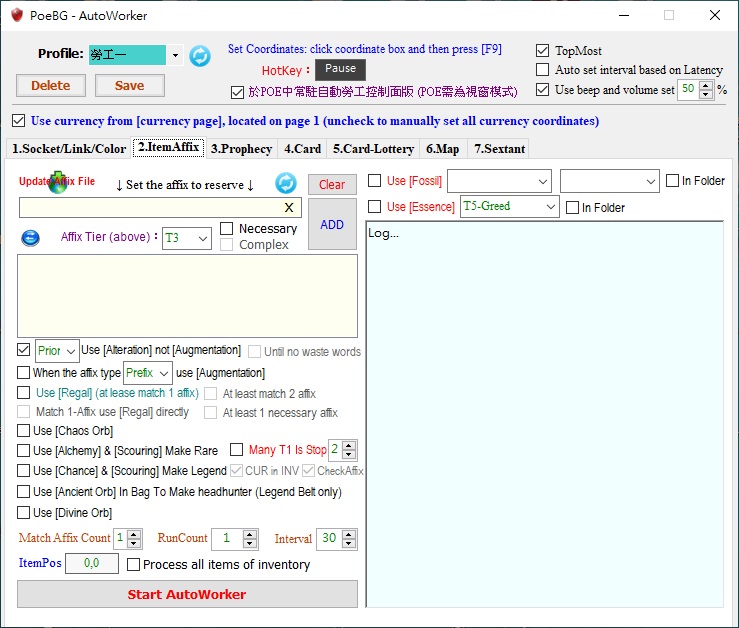Decrease the beep volume value
The height and width of the screenshot is (628, 739).
pos(706,94)
